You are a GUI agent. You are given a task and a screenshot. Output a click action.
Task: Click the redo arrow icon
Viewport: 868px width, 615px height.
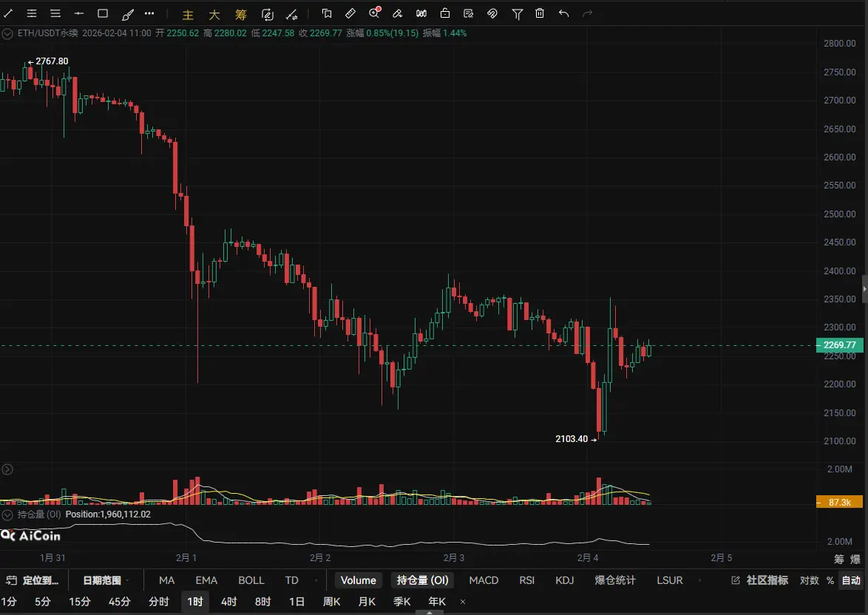tap(587, 13)
